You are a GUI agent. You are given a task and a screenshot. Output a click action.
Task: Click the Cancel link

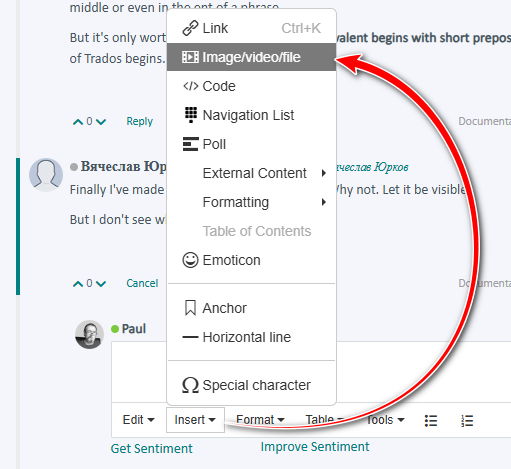(142, 283)
